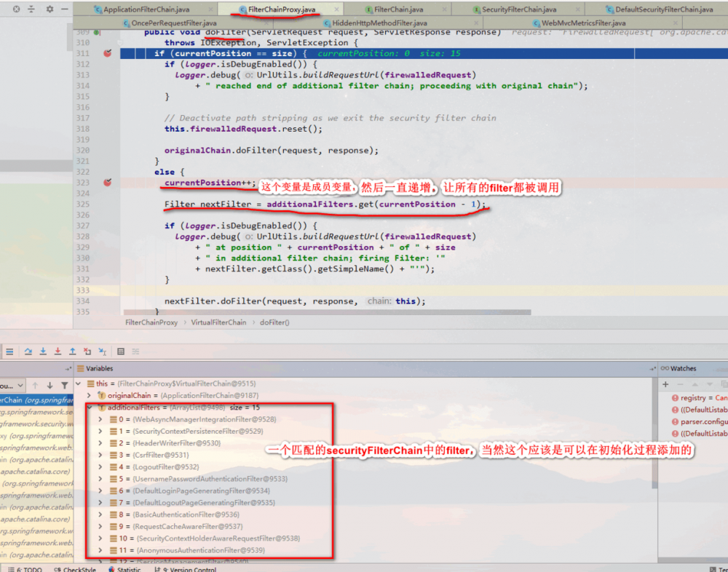Select next frame with down arrow
The width and height of the screenshot is (728, 572).
[x=50, y=386]
